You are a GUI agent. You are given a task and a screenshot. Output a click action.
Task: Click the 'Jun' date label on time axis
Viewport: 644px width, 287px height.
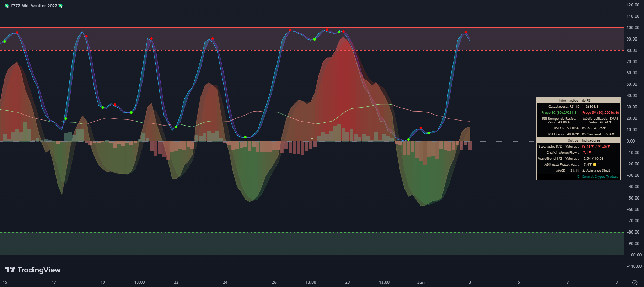click(421, 282)
